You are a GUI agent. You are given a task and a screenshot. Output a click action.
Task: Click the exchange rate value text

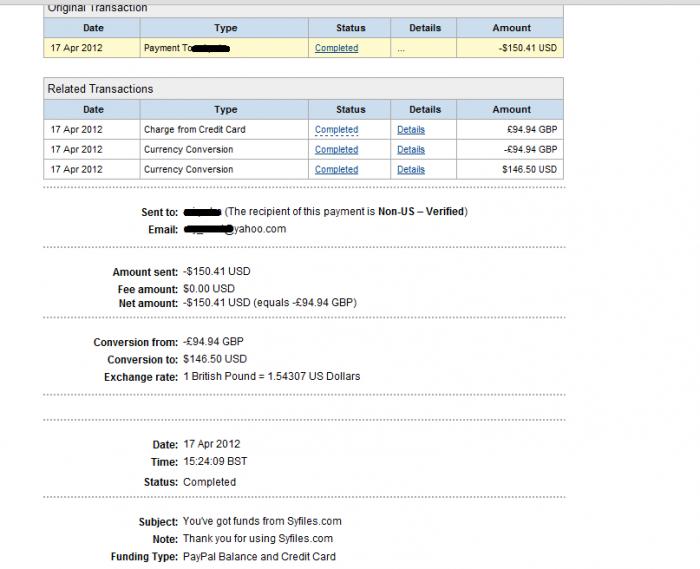click(271, 377)
